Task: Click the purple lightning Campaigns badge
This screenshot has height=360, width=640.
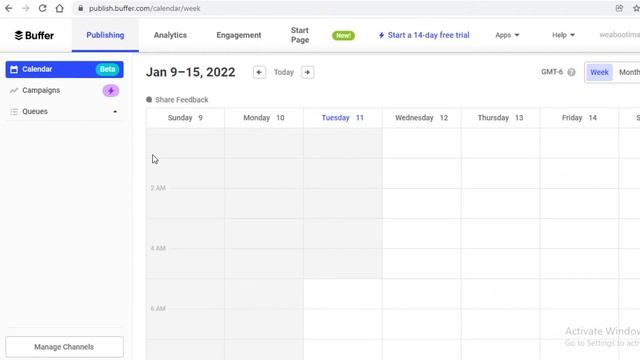Action: tap(111, 91)
